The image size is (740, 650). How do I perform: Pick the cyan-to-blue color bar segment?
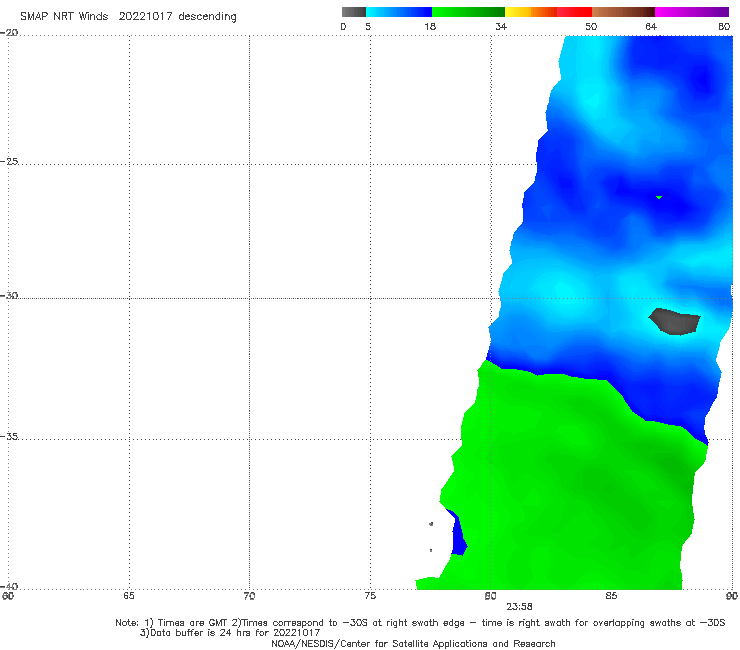click(399, 12)
